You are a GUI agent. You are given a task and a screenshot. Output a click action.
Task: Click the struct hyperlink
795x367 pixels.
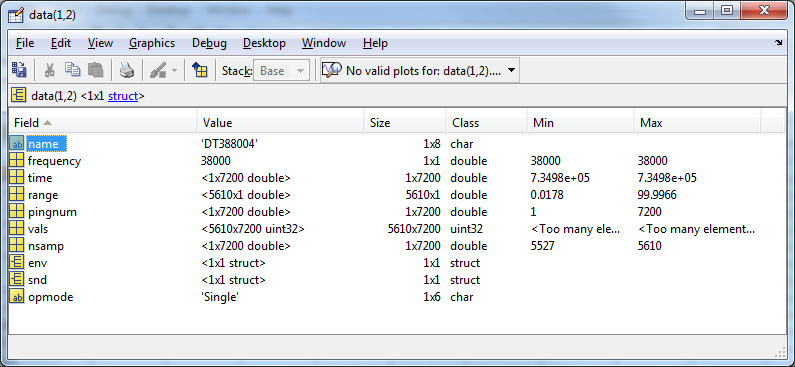(123, 96)
